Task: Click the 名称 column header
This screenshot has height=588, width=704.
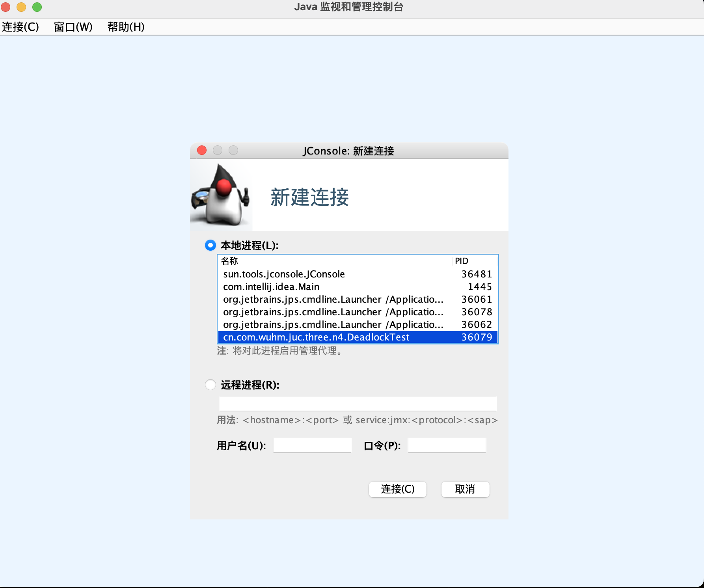Action: 335,261
